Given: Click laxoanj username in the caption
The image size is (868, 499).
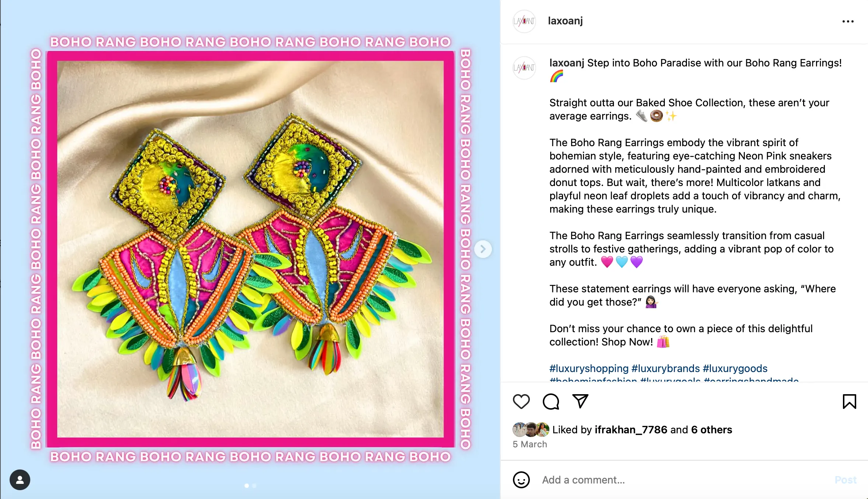Looking at the screenshot, I should [566, 63].
